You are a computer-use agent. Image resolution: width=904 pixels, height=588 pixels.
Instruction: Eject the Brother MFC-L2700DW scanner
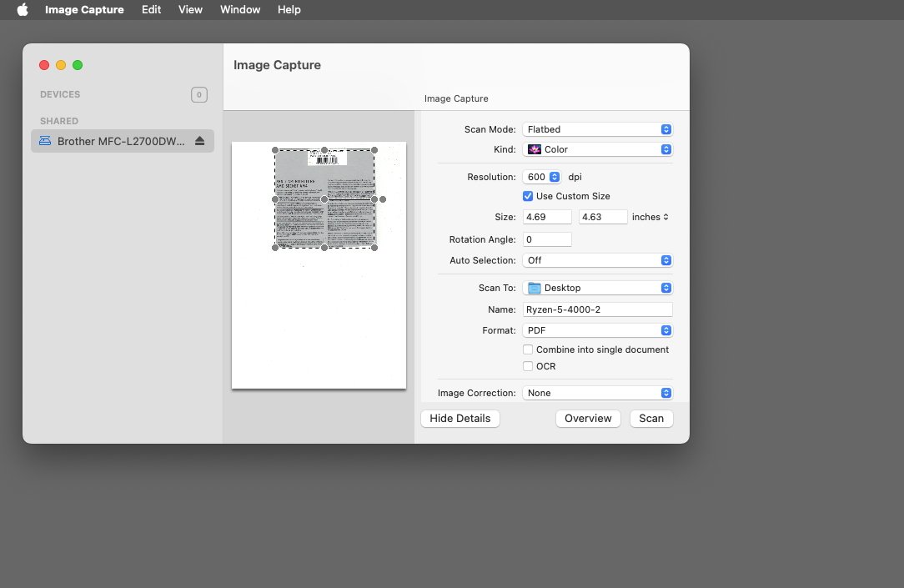[199, 141]
